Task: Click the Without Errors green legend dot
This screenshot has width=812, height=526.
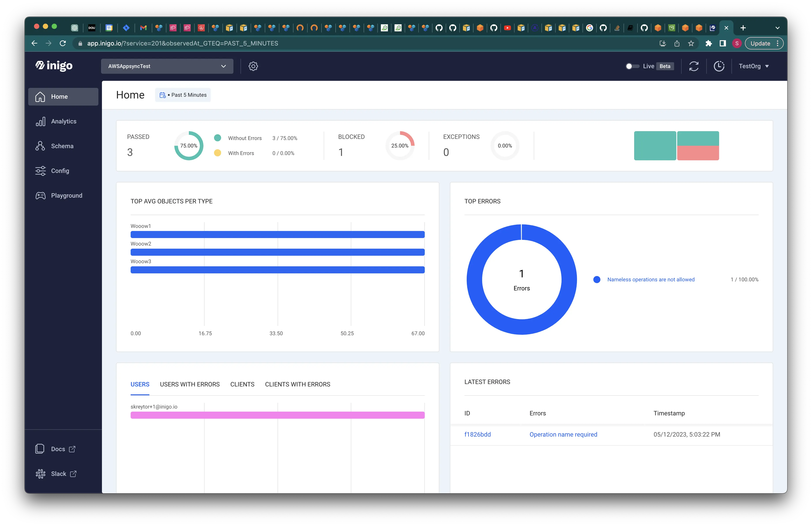Action: [217, 138]
